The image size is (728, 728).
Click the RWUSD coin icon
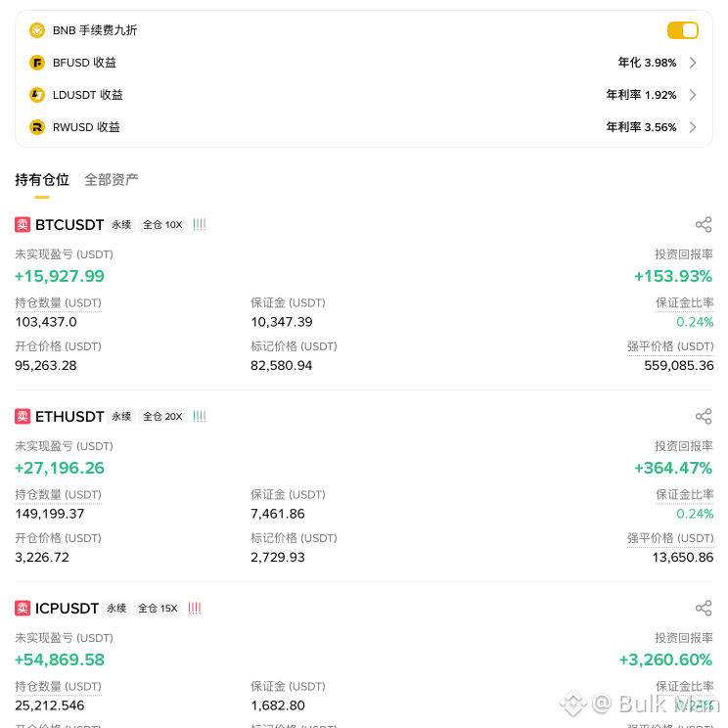(x=37, y=127)
